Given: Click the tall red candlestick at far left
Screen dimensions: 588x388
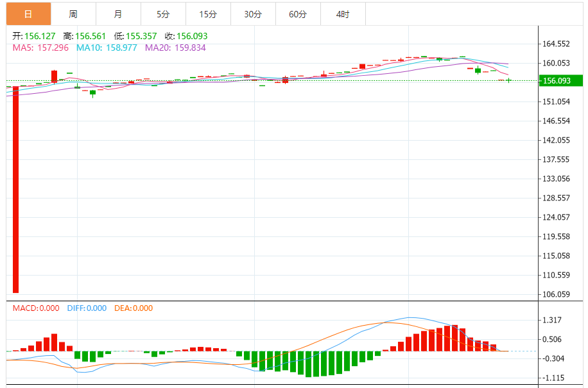Looking at the screenshot, I should click(x=15, y=190).
